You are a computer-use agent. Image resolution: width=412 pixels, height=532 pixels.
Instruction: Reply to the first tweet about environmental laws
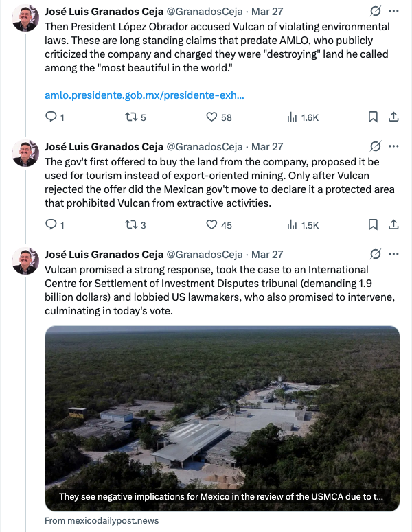[50, 117]
